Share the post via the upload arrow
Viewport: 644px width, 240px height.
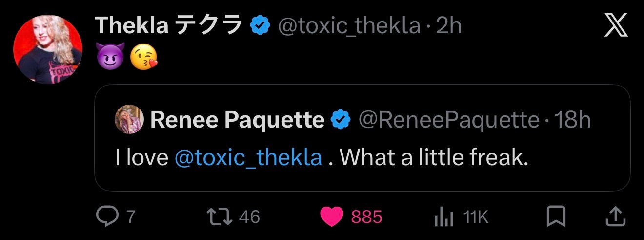616,217
